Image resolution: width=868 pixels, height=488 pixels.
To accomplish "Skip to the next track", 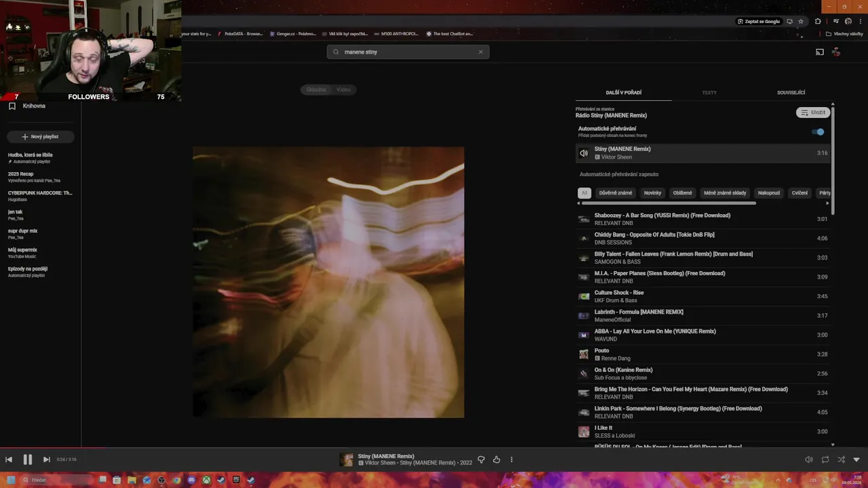I will (46, 460).
